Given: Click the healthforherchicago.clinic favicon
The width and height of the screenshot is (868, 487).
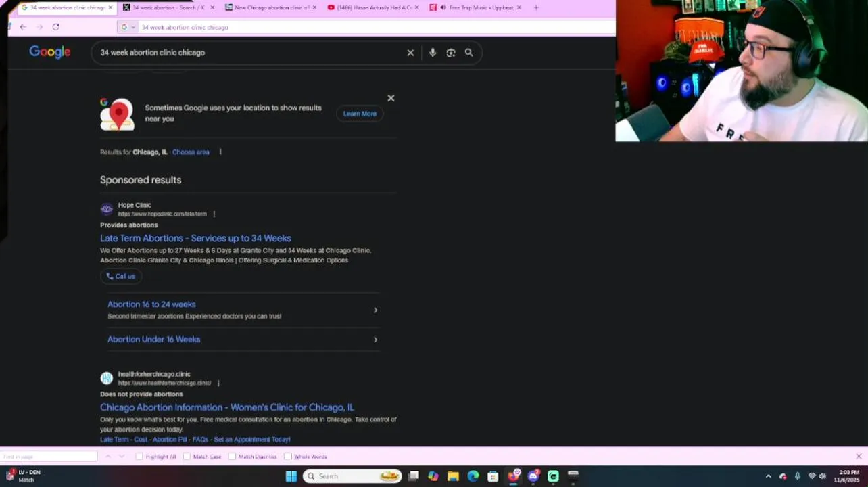Looking at the screenshot, I should click(x=107, y=378).
